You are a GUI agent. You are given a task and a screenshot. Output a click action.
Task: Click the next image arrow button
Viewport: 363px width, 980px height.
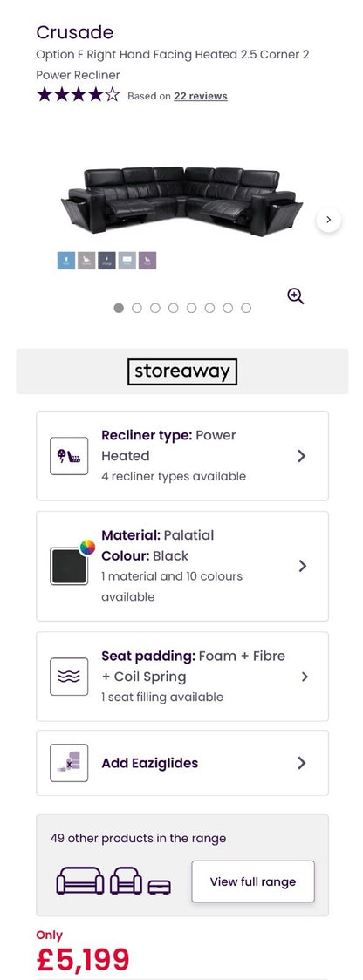[329, 220]
